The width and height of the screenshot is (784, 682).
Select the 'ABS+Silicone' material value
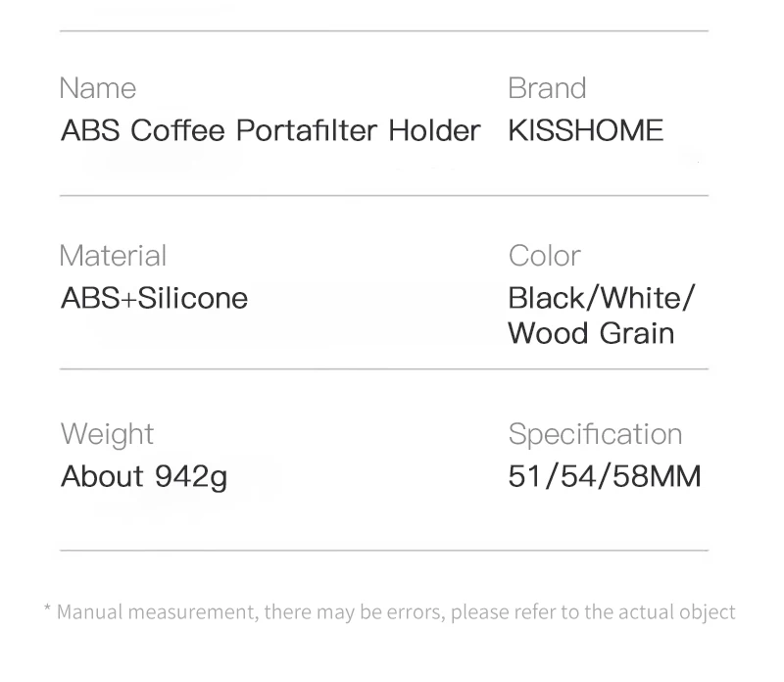(154, 298)
